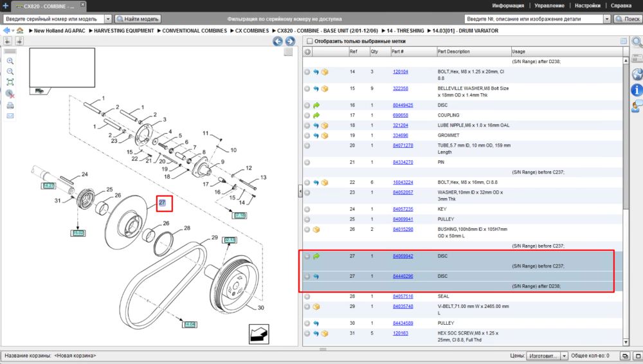Print the diagram with printer icon
The image size is (643, 364).
tap(10, 105)
